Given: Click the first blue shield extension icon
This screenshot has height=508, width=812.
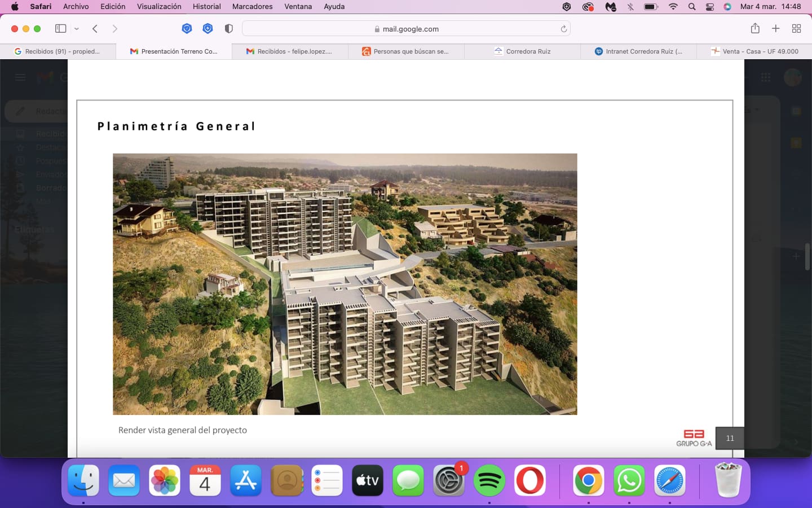Looking at the screenshot, I should pos(187,29).
